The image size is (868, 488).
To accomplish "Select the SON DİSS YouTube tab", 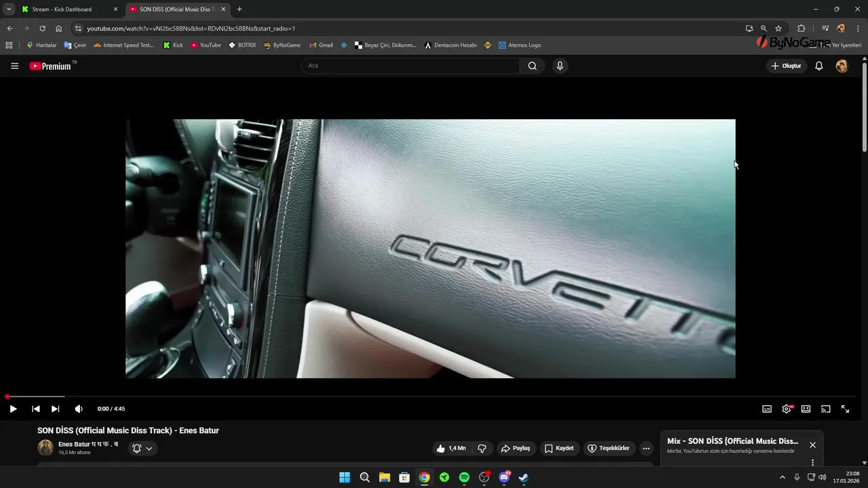I will click(178, 9).
